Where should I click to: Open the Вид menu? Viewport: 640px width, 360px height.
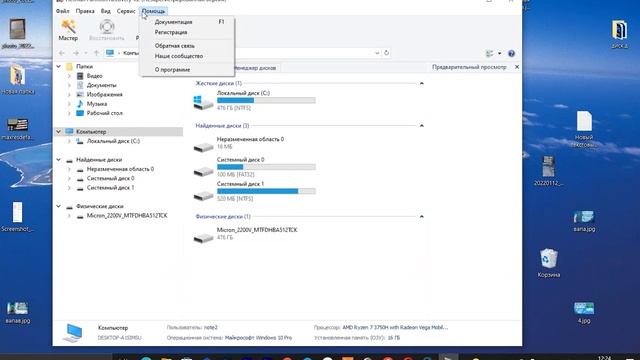(106, 11)
